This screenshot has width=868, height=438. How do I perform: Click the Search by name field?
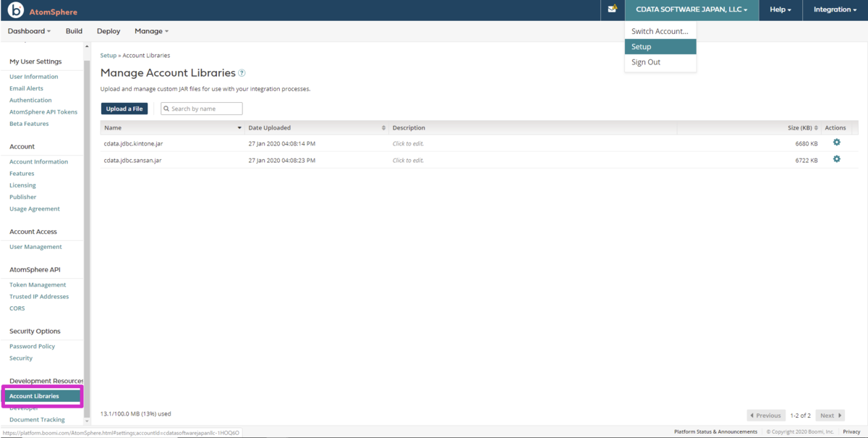point(202,109)
